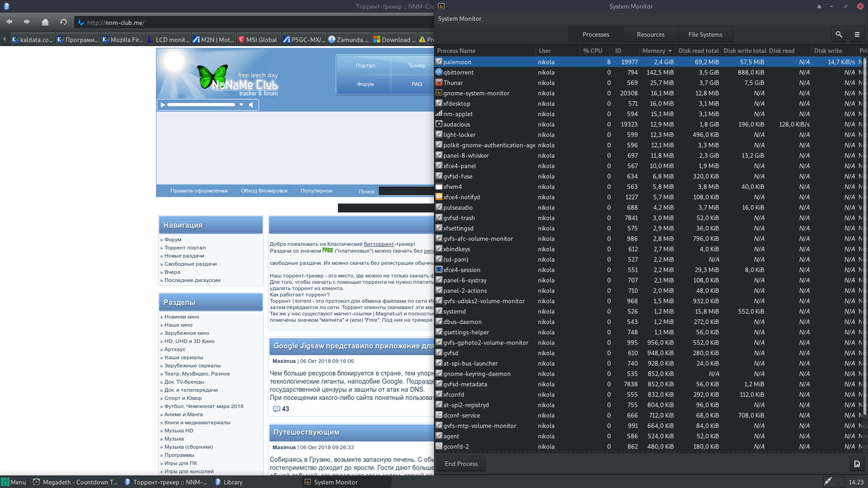This screenshot has height=488, width=868.
Task: Reload the nnm-club page
Action: click(63, 22)
